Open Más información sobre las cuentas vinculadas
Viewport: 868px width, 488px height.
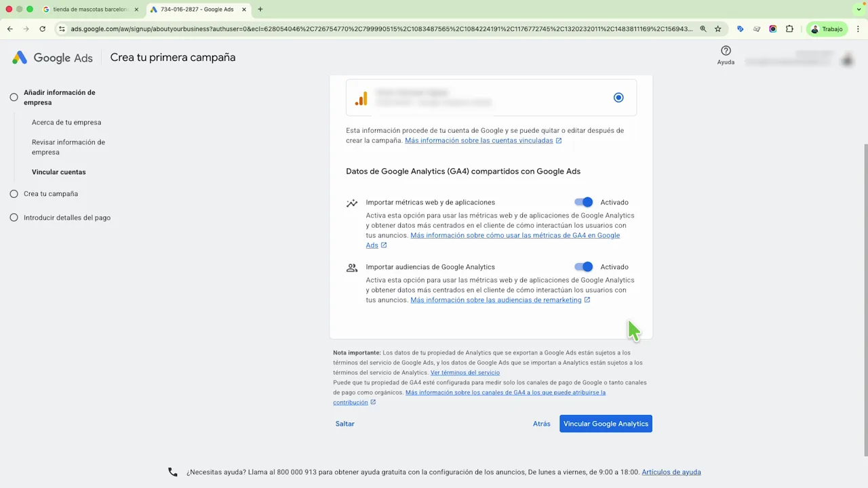click(x=484, y=140)
